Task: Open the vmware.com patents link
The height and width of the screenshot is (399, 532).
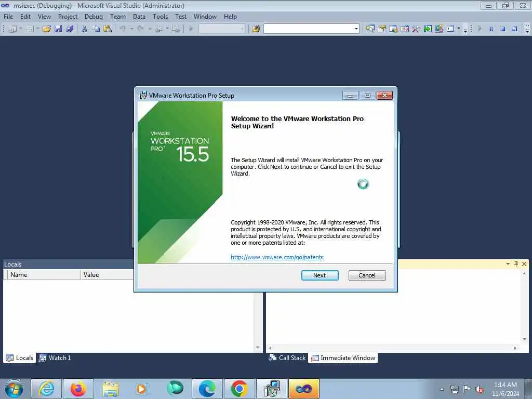Action: tap(277, 257)
